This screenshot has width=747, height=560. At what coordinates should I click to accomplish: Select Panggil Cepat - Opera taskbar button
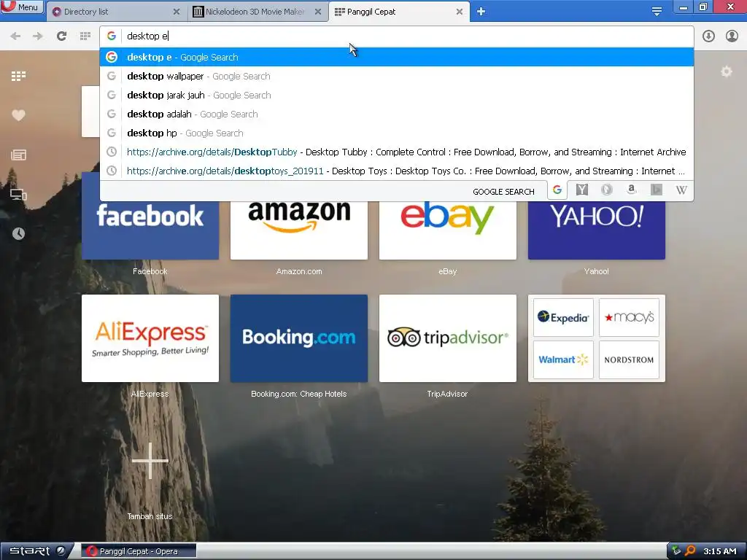(139, 551)
